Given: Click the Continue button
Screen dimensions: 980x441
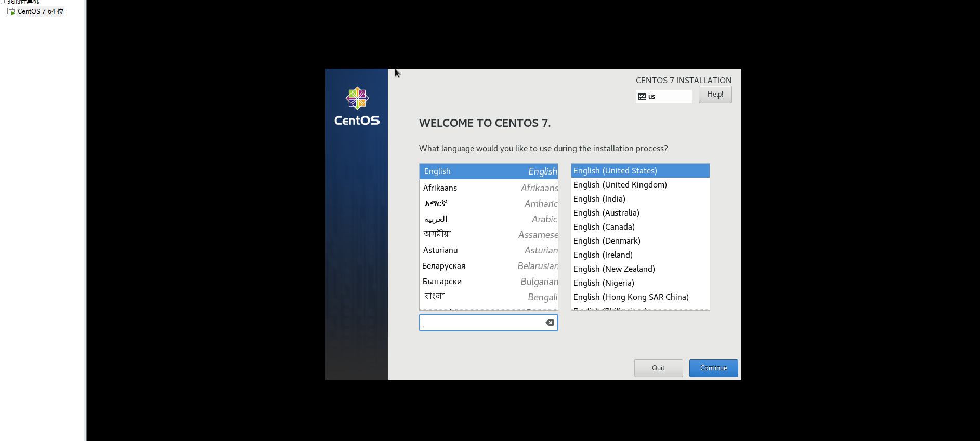Looking at the screenshot, I should [x=713, y=368].
